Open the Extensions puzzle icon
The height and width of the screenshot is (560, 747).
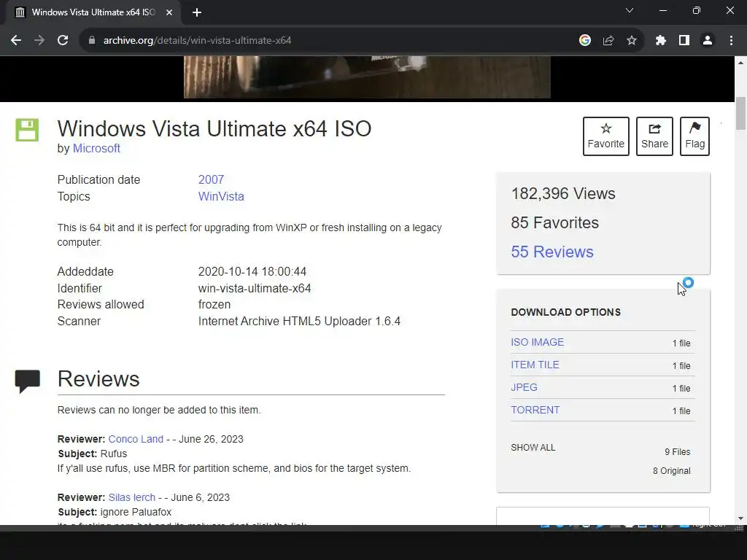coord(661,41)
